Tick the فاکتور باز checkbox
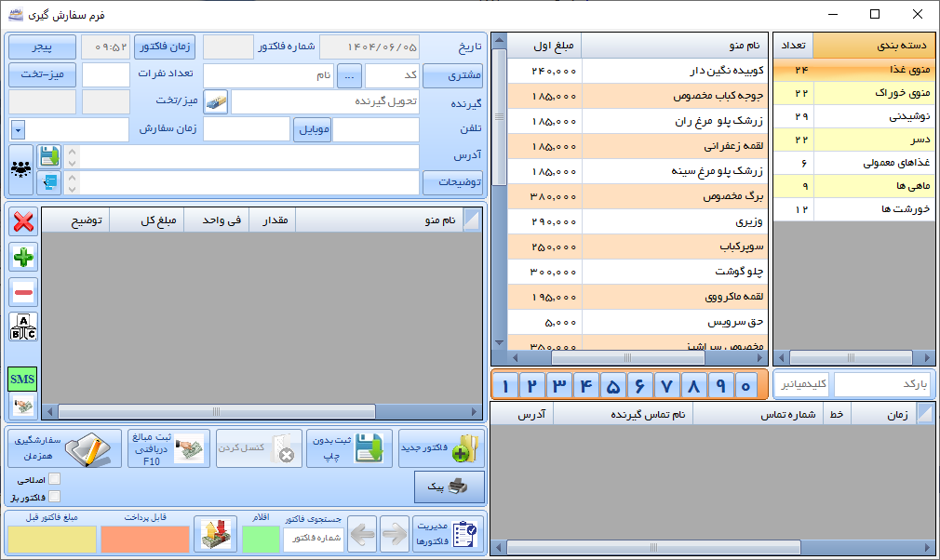 click(54, 497)
